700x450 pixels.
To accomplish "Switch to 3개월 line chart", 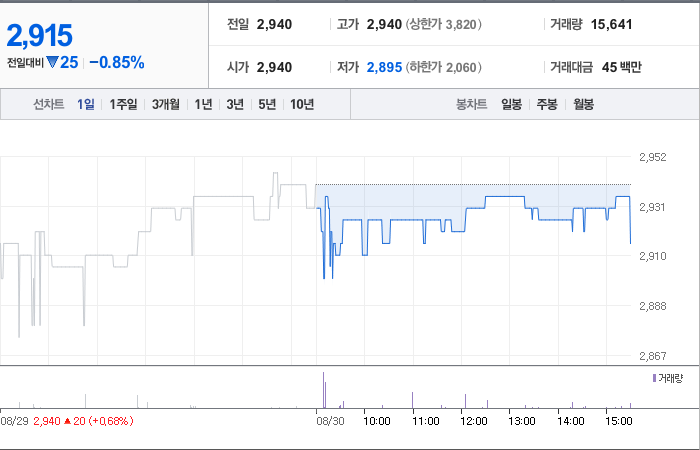I will (166, 104).
